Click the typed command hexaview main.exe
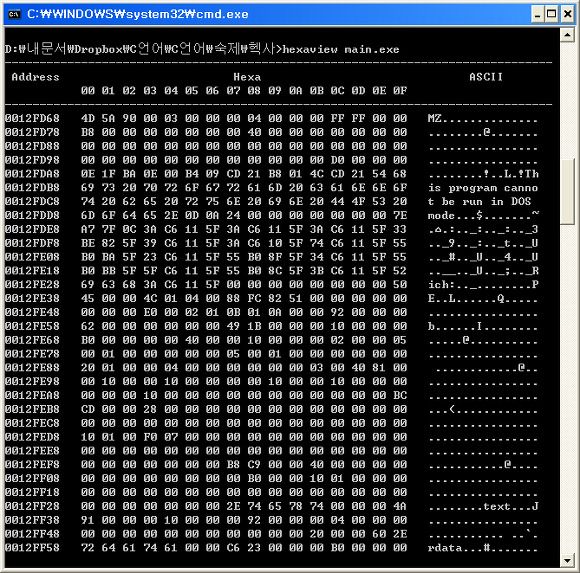Screen dimensions: 580x573 point(341,49)
